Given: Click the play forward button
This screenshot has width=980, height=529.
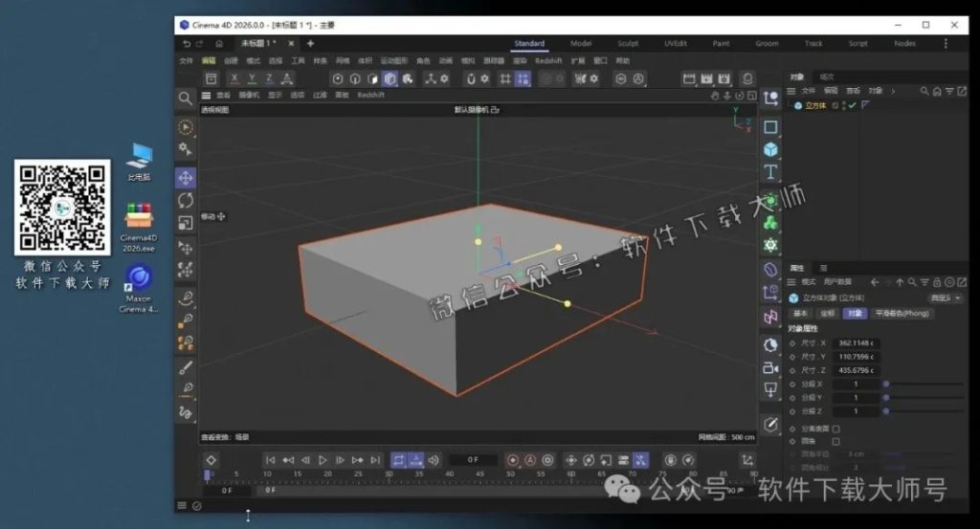Looking at the screenshot, I should 323,460.
